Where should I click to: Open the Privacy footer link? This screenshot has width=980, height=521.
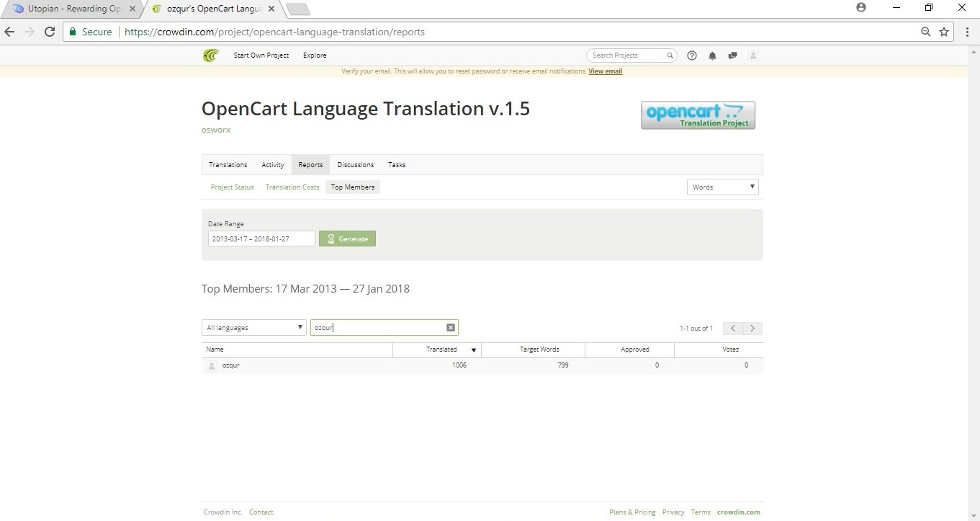tap(673, 512)
